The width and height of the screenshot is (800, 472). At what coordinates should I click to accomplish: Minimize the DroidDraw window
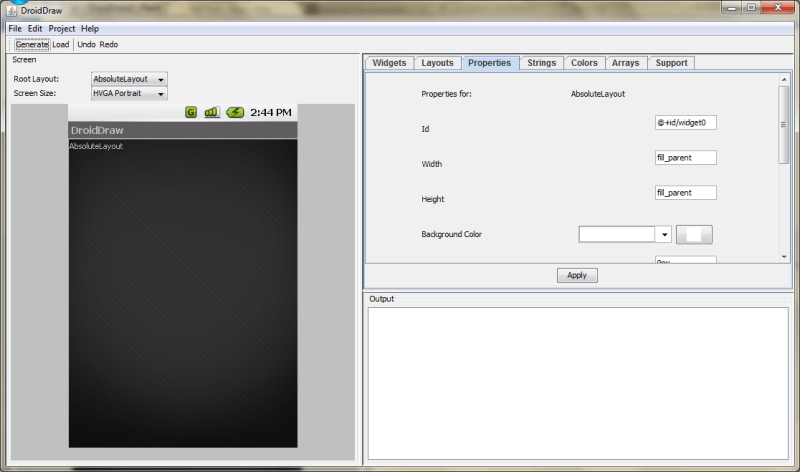click(732, 8)
